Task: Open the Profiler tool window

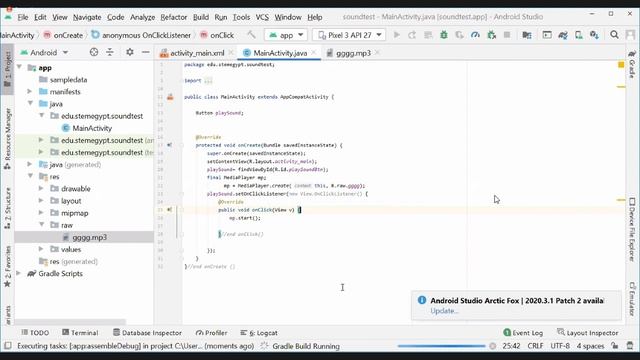Action: pos(211,333)
